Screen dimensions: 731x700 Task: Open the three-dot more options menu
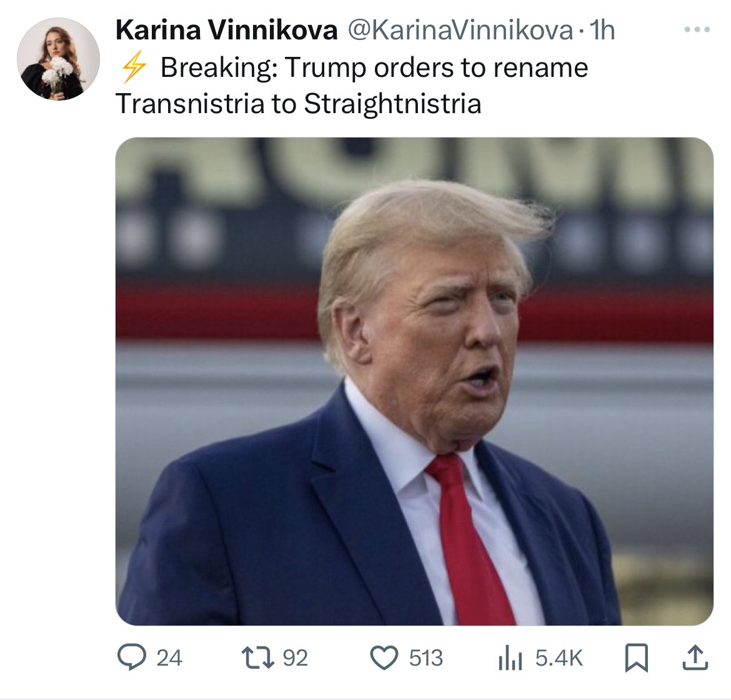click(697, 29)
